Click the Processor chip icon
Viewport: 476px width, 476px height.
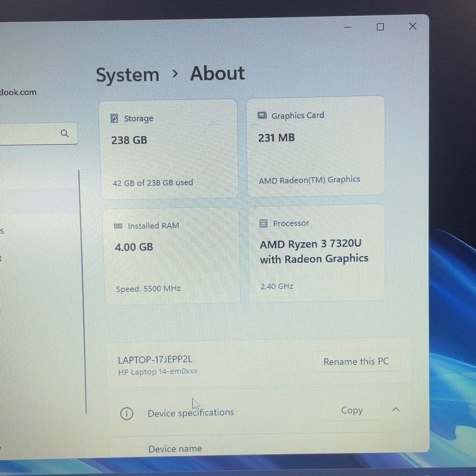(x=263, y=223)
